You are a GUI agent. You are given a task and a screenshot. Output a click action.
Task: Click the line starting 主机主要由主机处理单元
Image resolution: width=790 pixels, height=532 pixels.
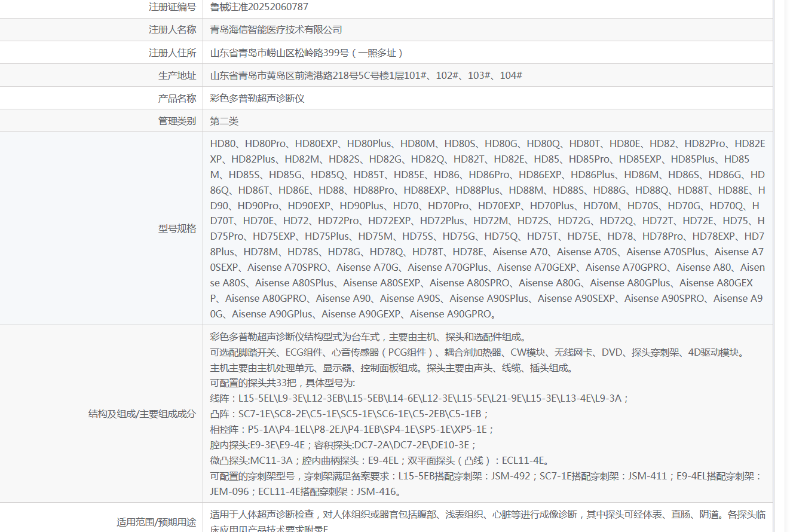pos(391,368)
